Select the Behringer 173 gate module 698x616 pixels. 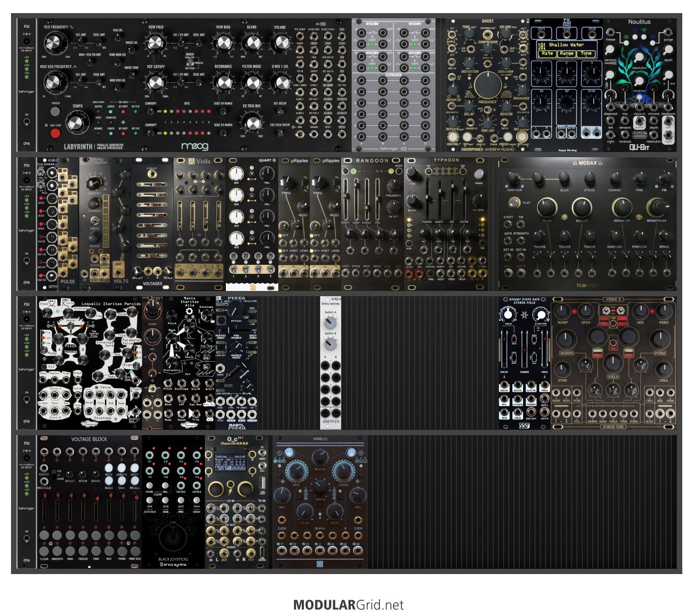pyautogui.click(x=394, y=85)
